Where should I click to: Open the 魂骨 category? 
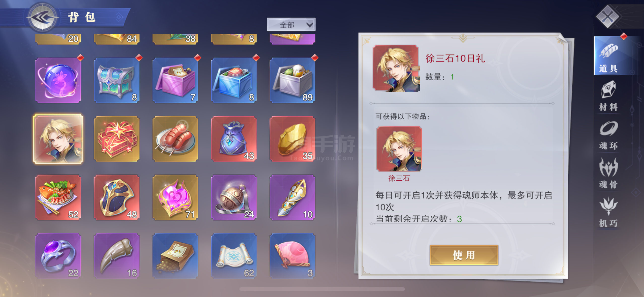coord(608,174)
